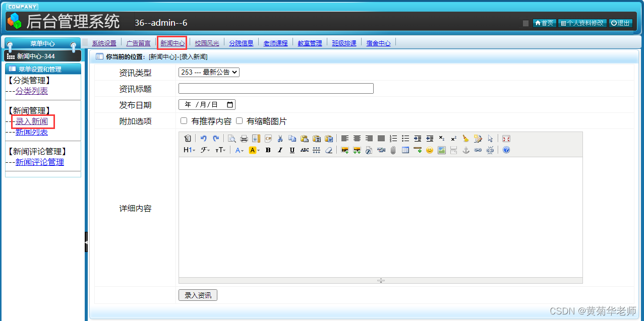Click the insert code icon

point(268,139)
